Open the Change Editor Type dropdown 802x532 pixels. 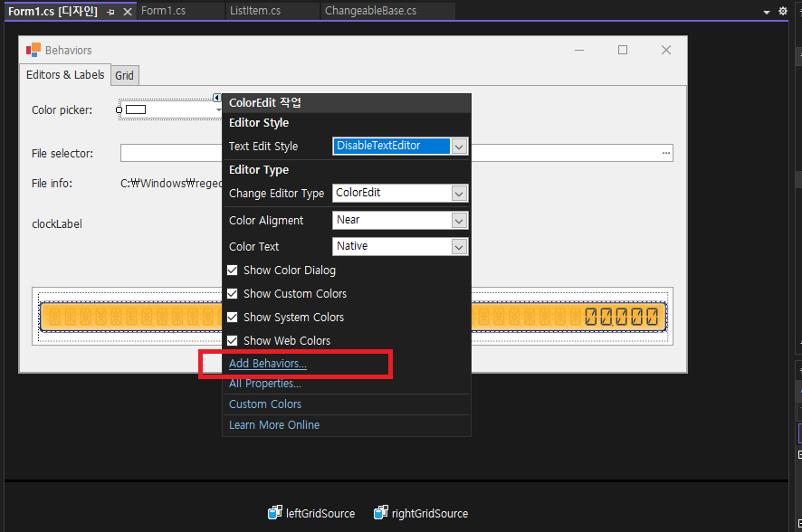pos(459,194)
